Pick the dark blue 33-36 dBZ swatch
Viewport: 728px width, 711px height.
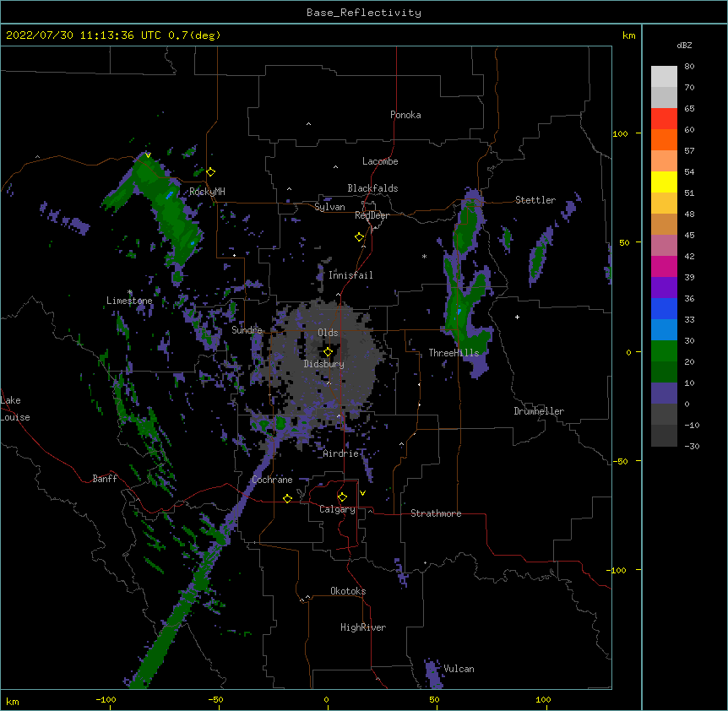664,308
